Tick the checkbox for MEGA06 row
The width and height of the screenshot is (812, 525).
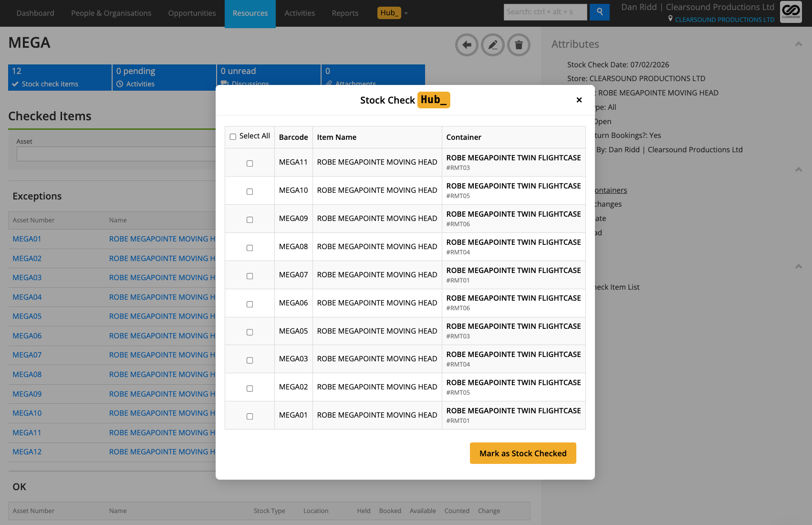(x=250, y=304)
